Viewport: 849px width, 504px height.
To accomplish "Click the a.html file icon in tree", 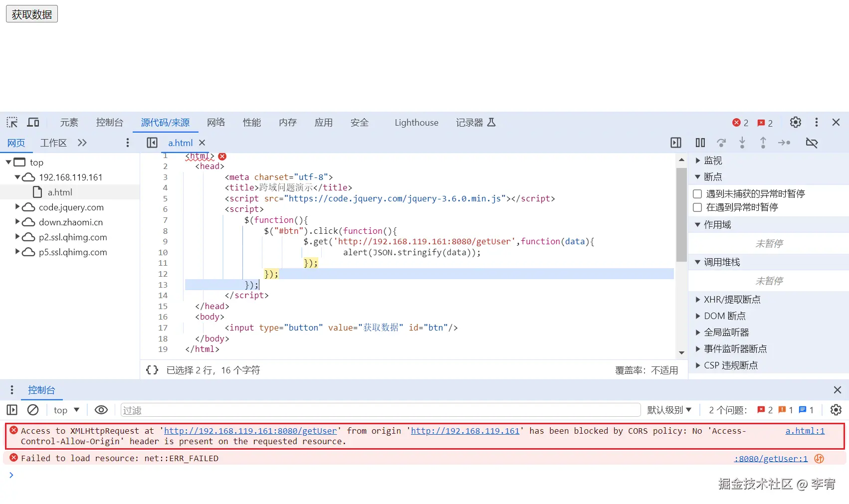I will point(37,192).
